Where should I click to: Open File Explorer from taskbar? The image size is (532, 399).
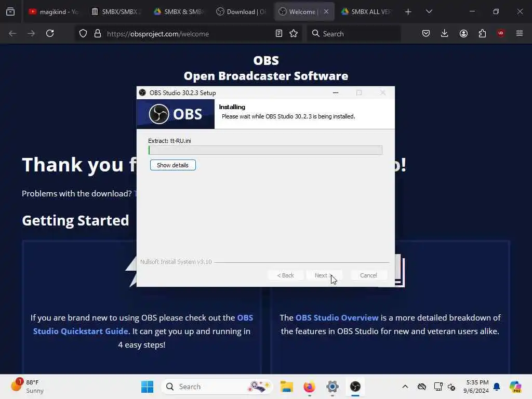pyautogui.click(x=286, y=387)
